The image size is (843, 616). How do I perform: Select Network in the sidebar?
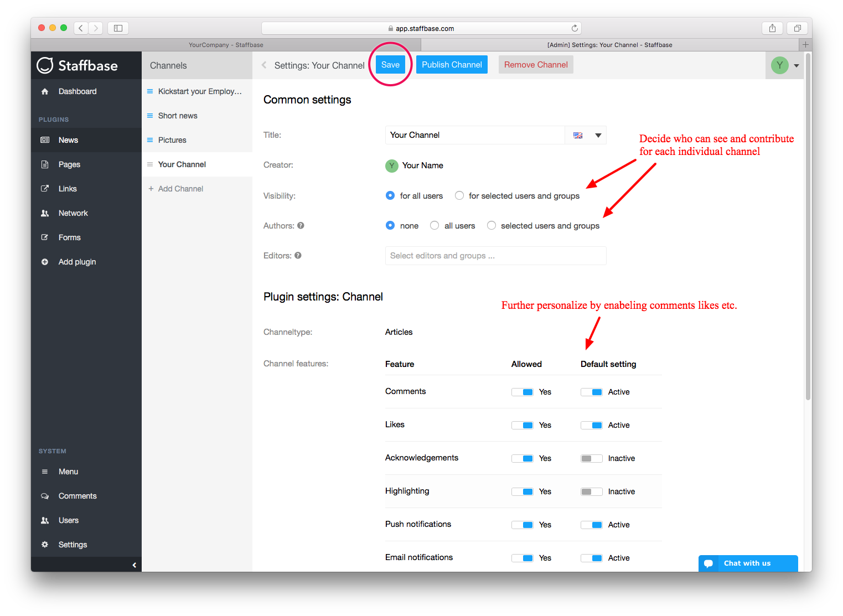pos(73,213)
